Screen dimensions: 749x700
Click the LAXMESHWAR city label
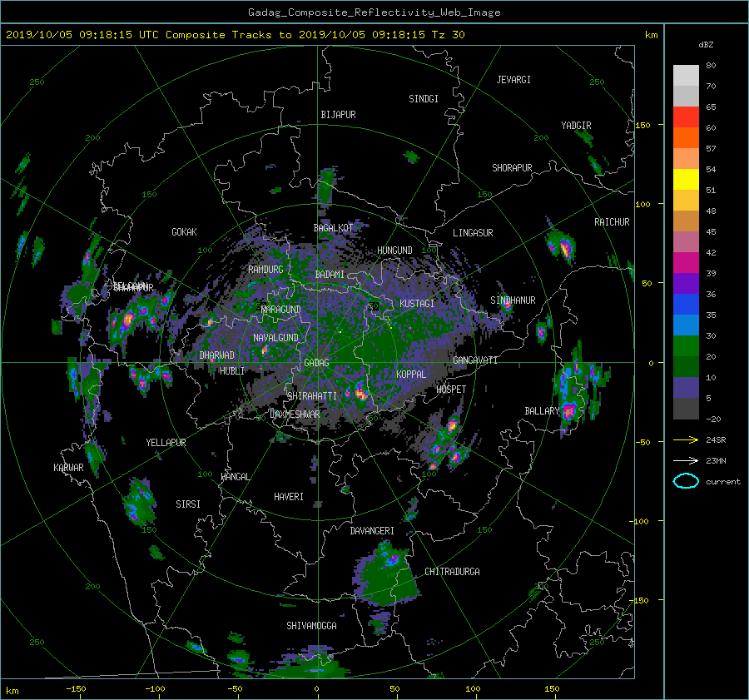295,415
